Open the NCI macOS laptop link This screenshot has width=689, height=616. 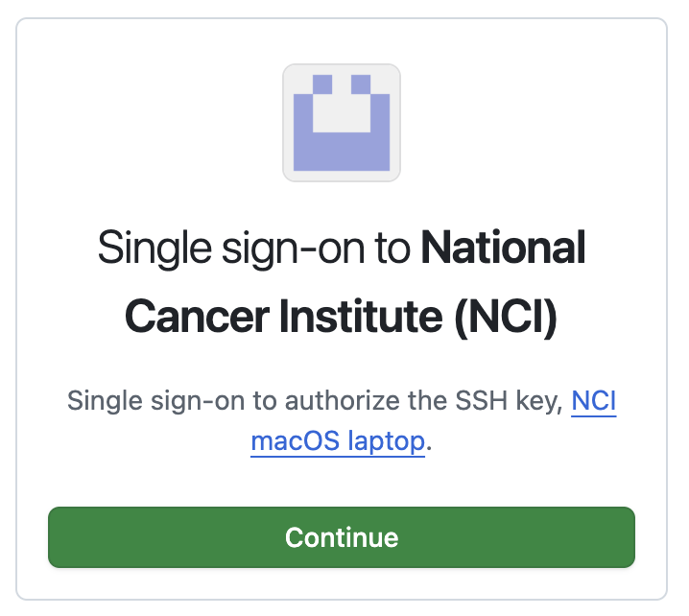pos(337,442)
